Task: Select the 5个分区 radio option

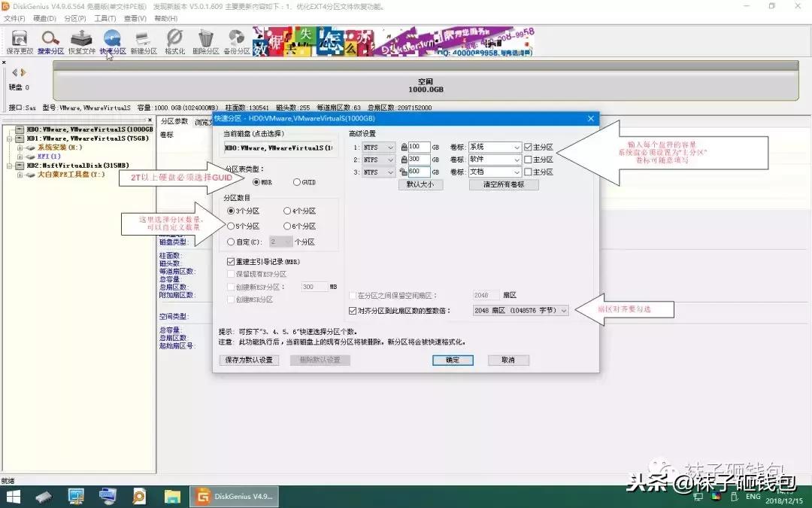Action: 231,225
